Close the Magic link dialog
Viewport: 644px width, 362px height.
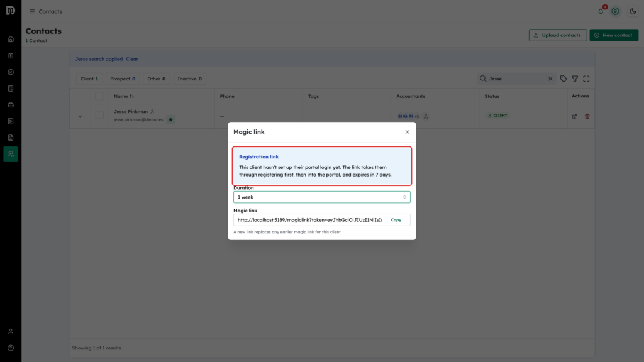[408, 132]
